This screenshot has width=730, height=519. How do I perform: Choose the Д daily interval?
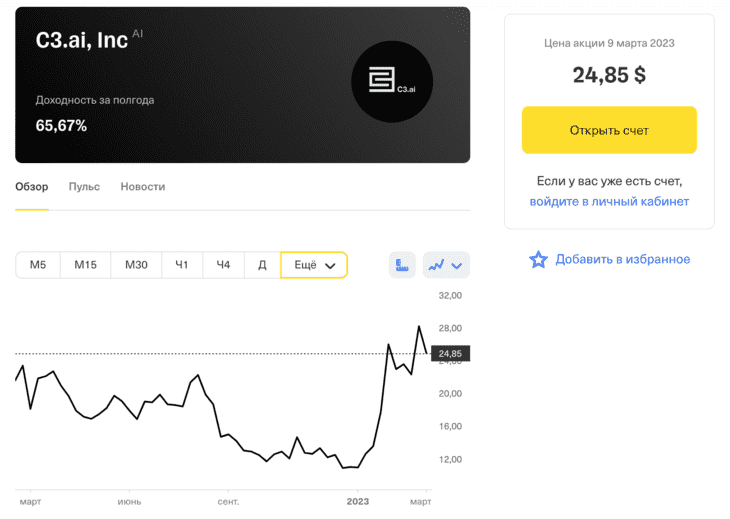[x=262, y=265]
